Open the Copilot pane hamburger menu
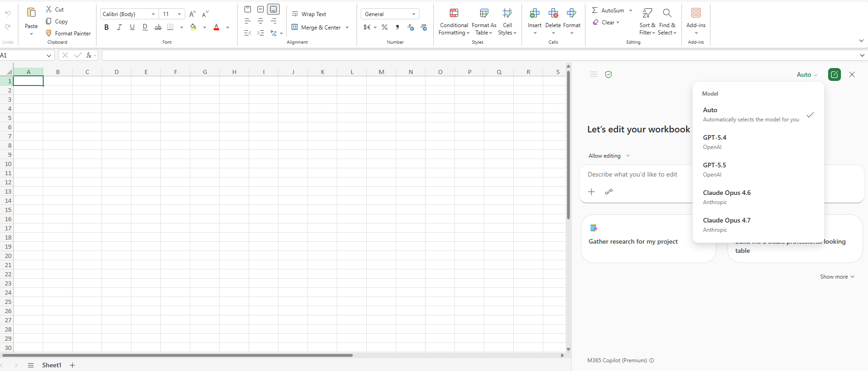Screen dimensions: 868x371 pos(594,74)
